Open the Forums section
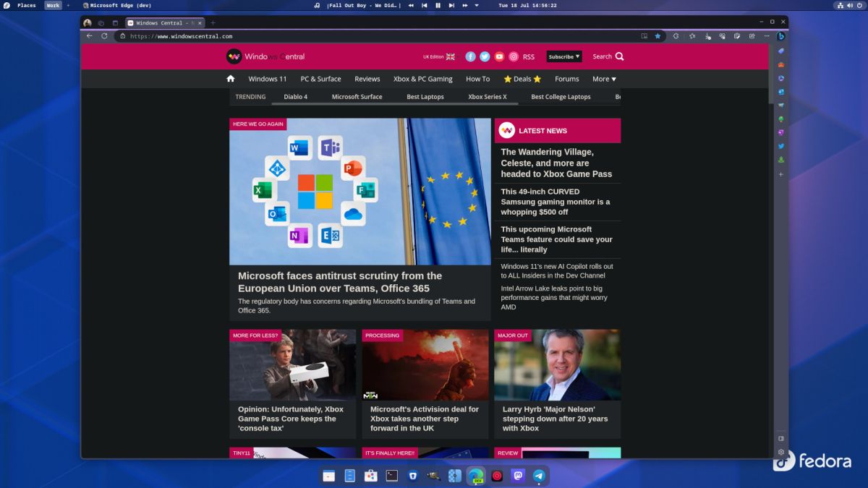 [x=567, y=79]
